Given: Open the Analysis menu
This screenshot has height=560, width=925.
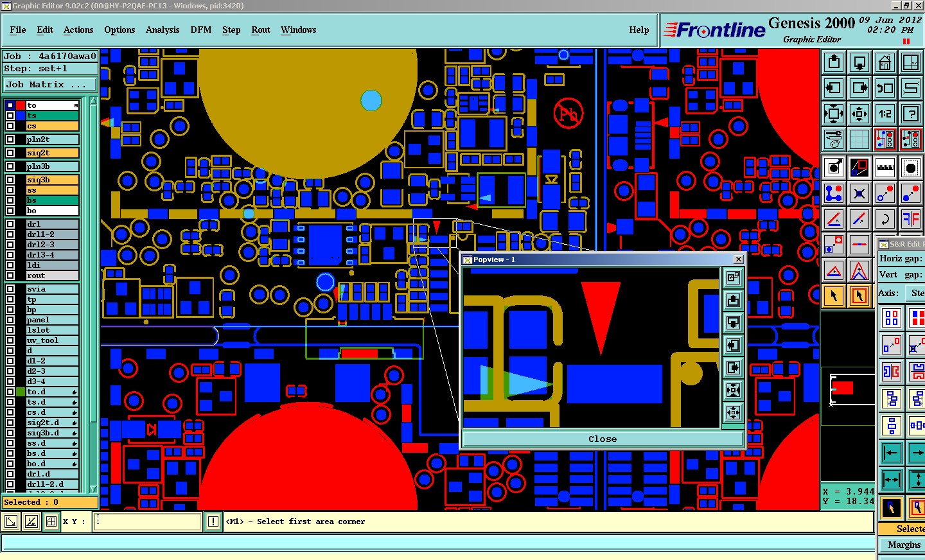Looking at the screenshot, I should [163, 30].
